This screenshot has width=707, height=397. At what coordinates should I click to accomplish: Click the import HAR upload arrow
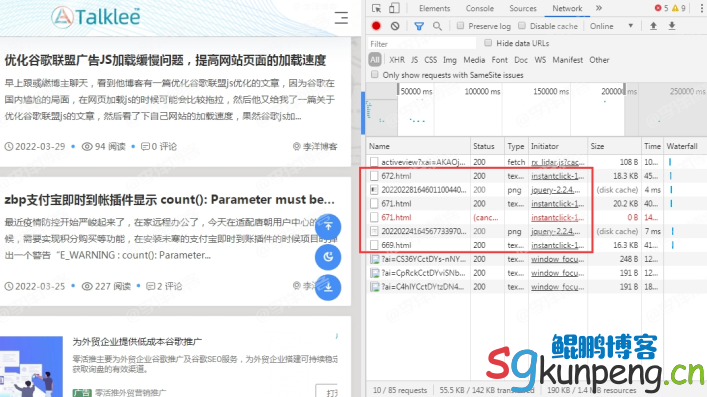(653, 26)
